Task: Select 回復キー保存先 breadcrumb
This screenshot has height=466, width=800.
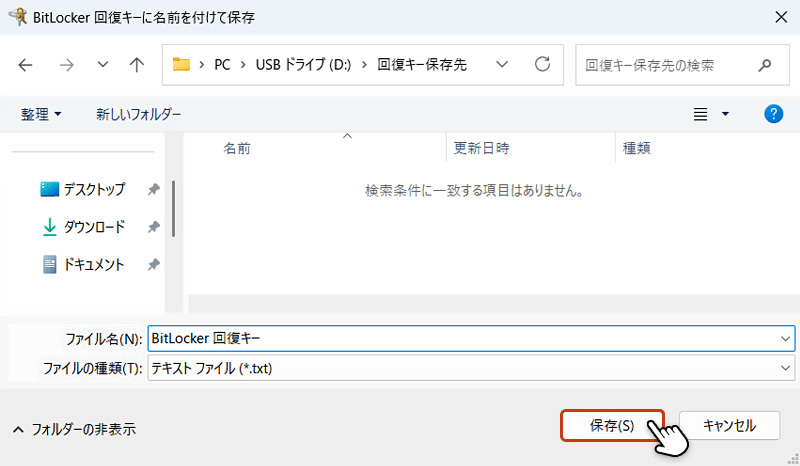Action: pyautogui.click(x=422, y=65)
